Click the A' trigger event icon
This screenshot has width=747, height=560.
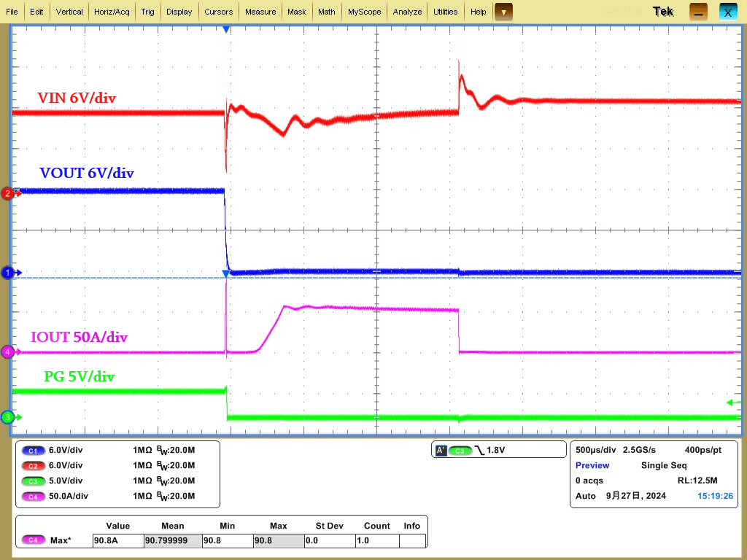click(x=441, y=451)
